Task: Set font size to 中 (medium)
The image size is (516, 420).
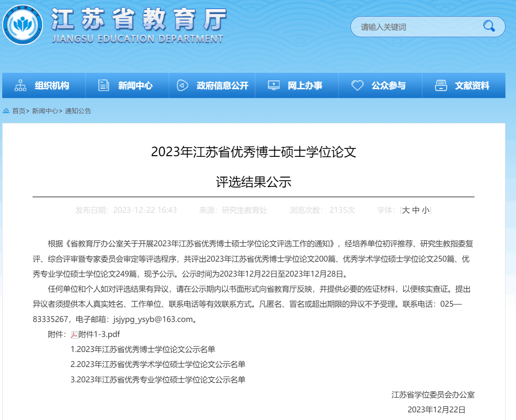Action: [416, 210]
